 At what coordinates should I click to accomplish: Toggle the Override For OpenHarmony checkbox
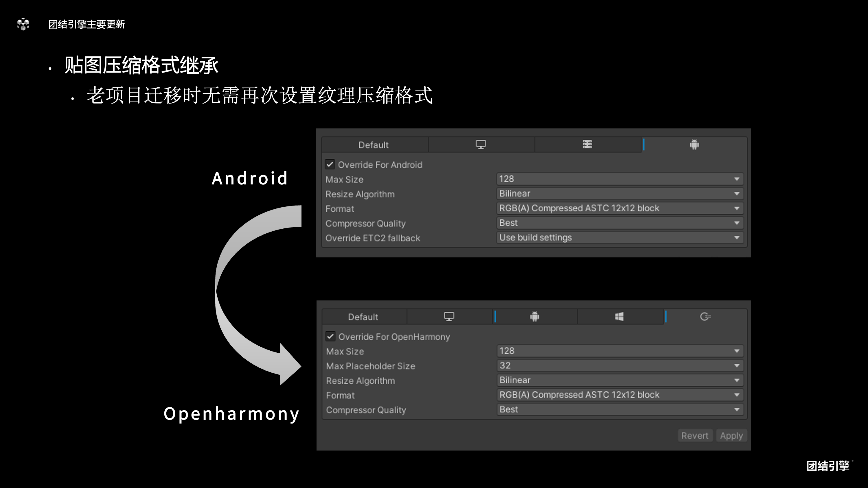tap(330, 337)
